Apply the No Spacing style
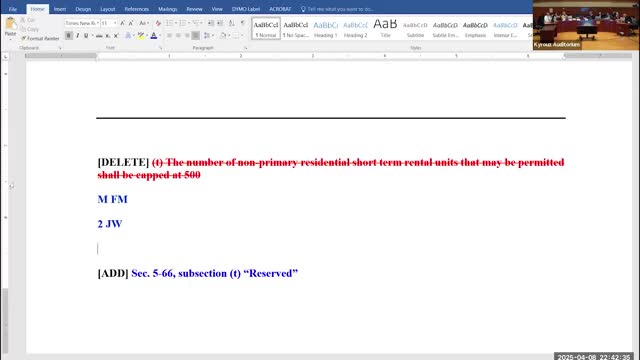 click(296, 29)
